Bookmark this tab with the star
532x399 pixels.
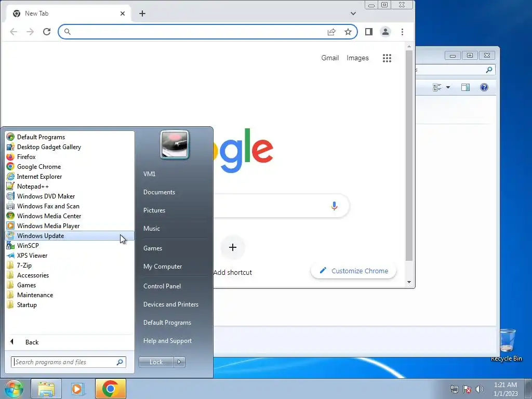click(x=348, y=32)
